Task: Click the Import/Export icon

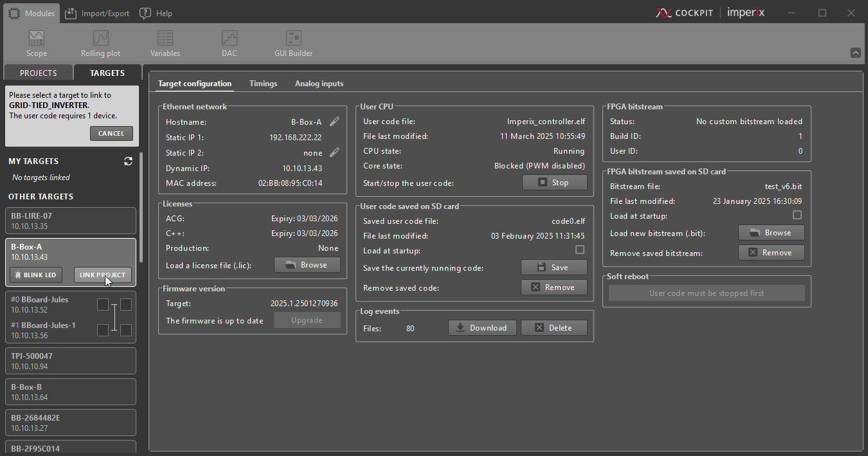Action: [71, 13]
